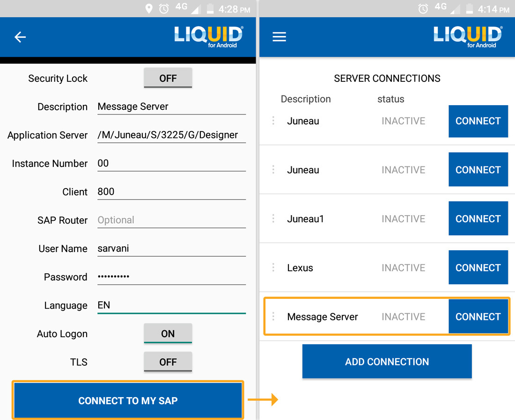The width and height of the screenshot is (515, 420).
Task: Connect to the Lexus server
Action: tap(478, 268)
